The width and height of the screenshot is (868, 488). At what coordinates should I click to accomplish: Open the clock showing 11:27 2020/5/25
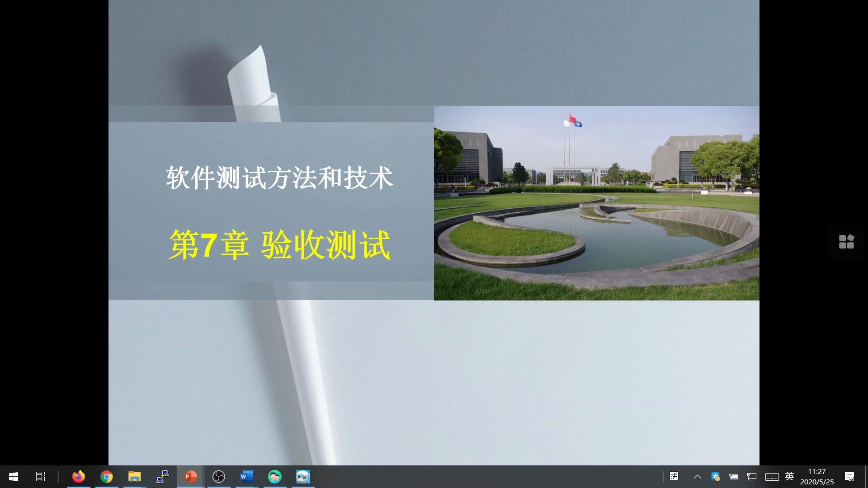[x=817, y=477]
